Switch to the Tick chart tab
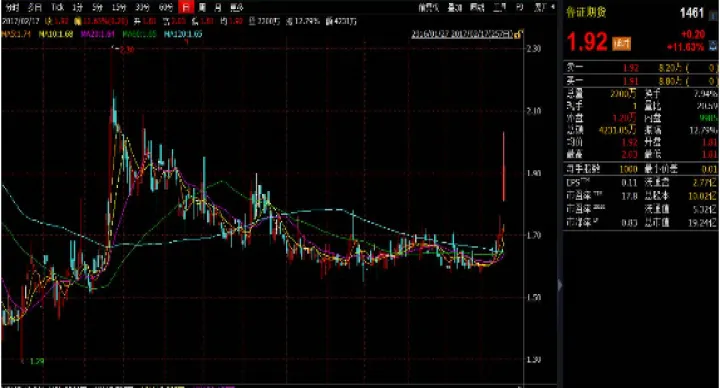 [x=57, y=7]
